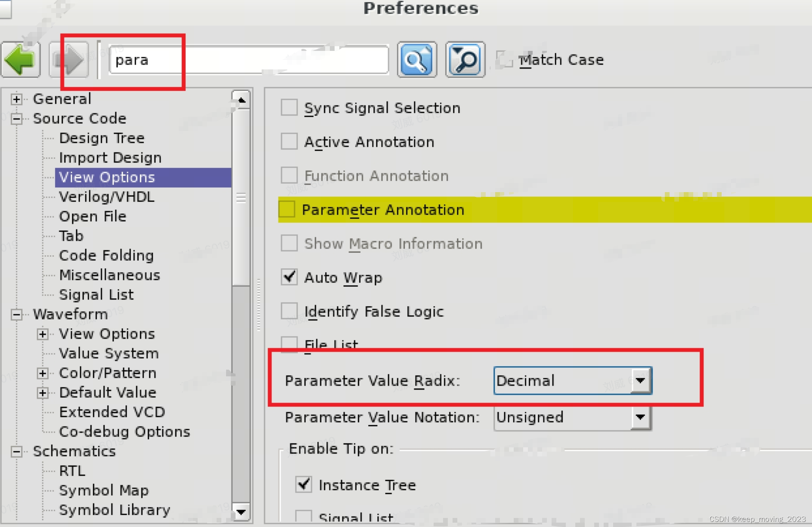This screenshot has height=527, width=812.
Task: Click the blue magnifier search icon
Action: (x=417, y=60)
